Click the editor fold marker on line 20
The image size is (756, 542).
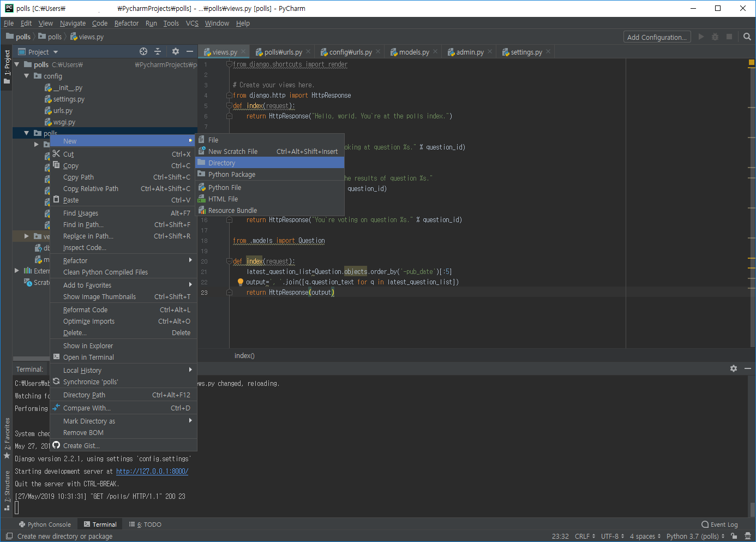click(x=229, y=261)
